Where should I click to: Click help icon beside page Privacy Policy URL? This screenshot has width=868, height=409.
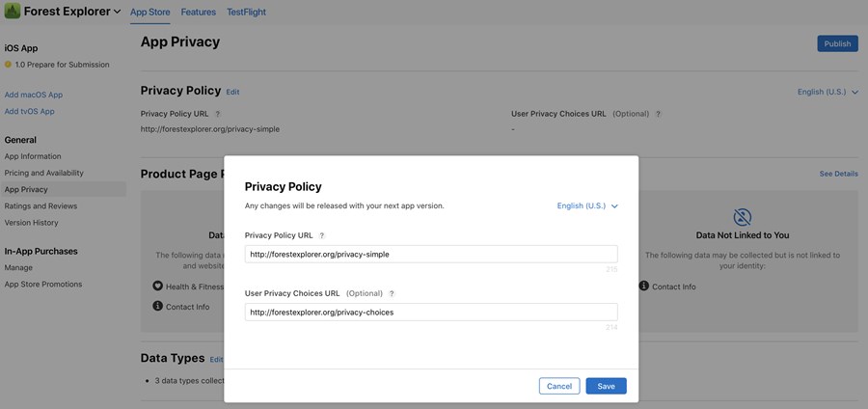click(x=218, y=114)
